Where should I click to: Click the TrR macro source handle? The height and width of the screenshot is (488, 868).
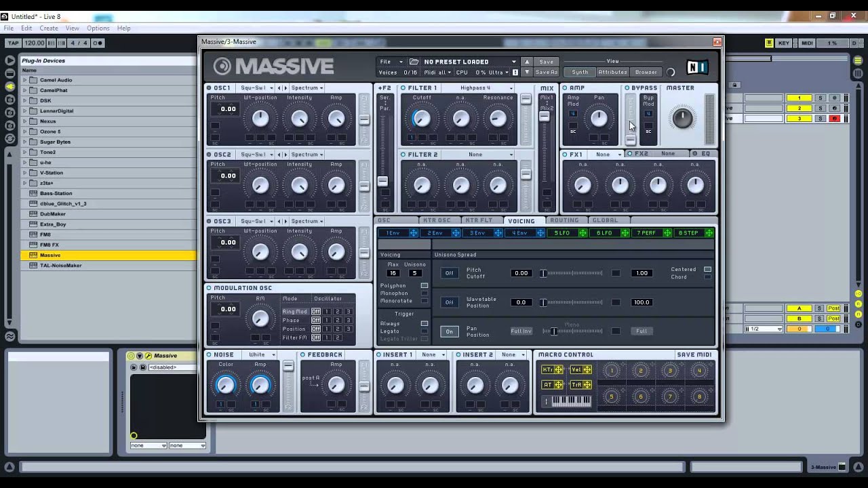[x=587, y=385]
